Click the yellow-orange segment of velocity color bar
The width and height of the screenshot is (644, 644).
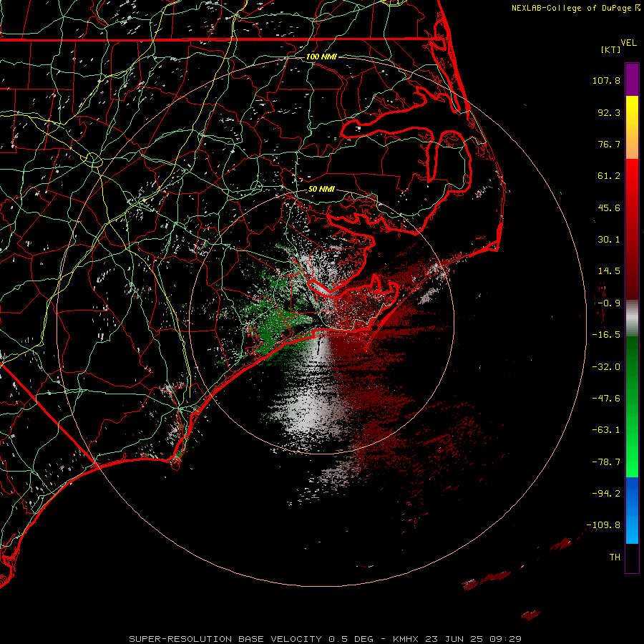(632, 127)
